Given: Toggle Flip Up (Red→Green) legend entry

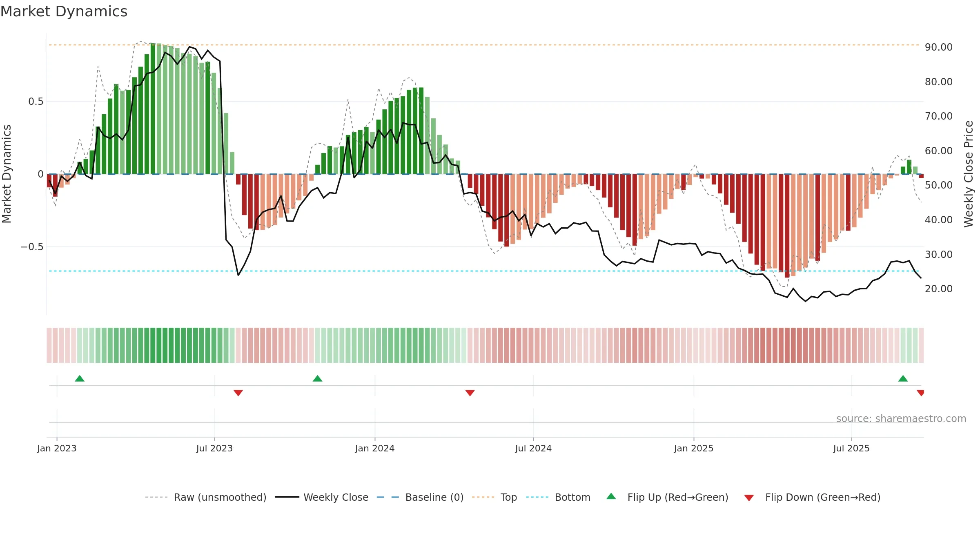Looking at the screenshot, I should click(x=667, y=497).
